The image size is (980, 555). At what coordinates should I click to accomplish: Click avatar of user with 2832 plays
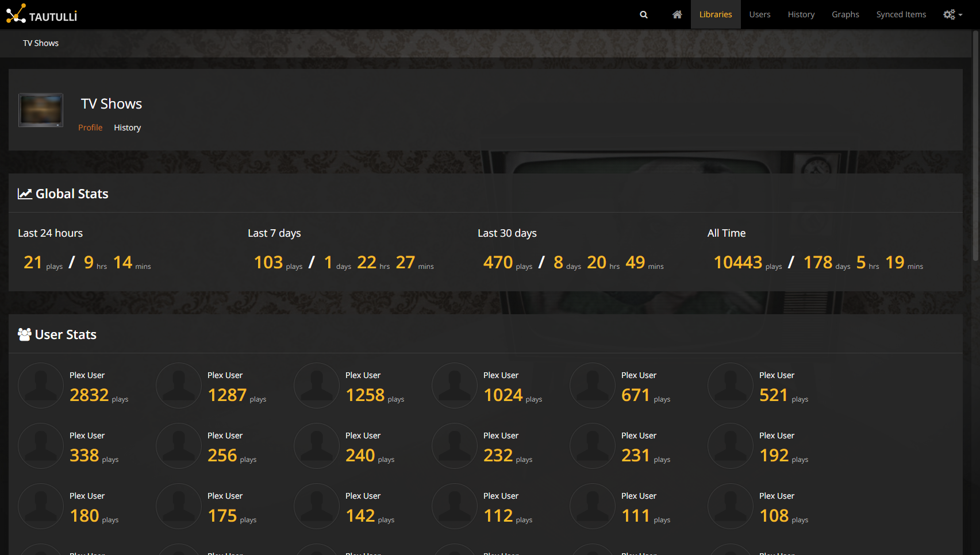(x=41, y=386)
